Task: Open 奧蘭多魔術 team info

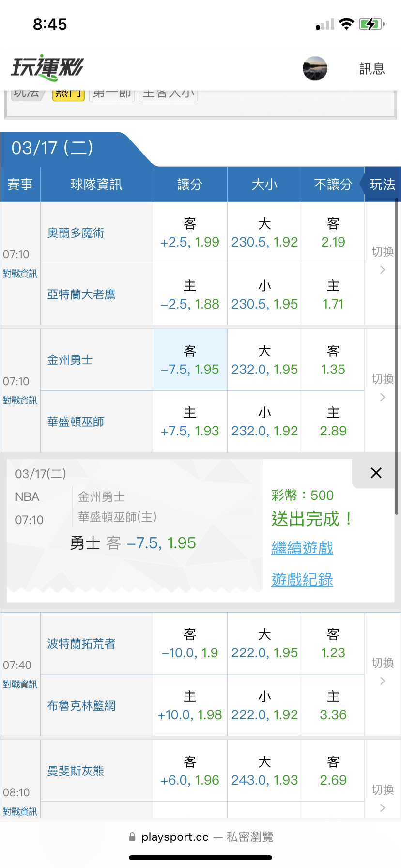Action: tap(76, 233)
